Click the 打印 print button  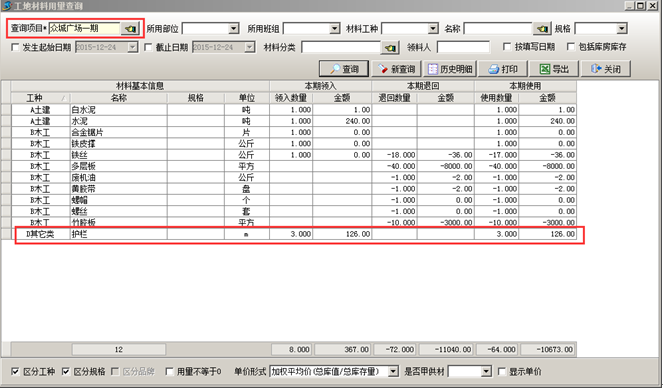pyautogui.click(x=503, y=69)
